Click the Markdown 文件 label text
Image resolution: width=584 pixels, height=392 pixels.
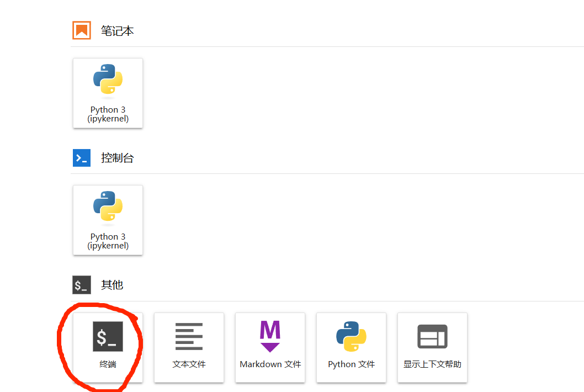point(270,364)
